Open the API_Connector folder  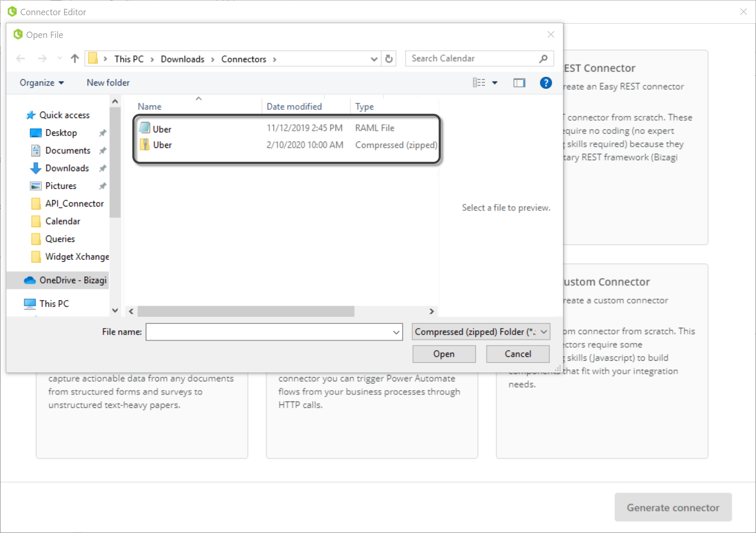point(74,204)
